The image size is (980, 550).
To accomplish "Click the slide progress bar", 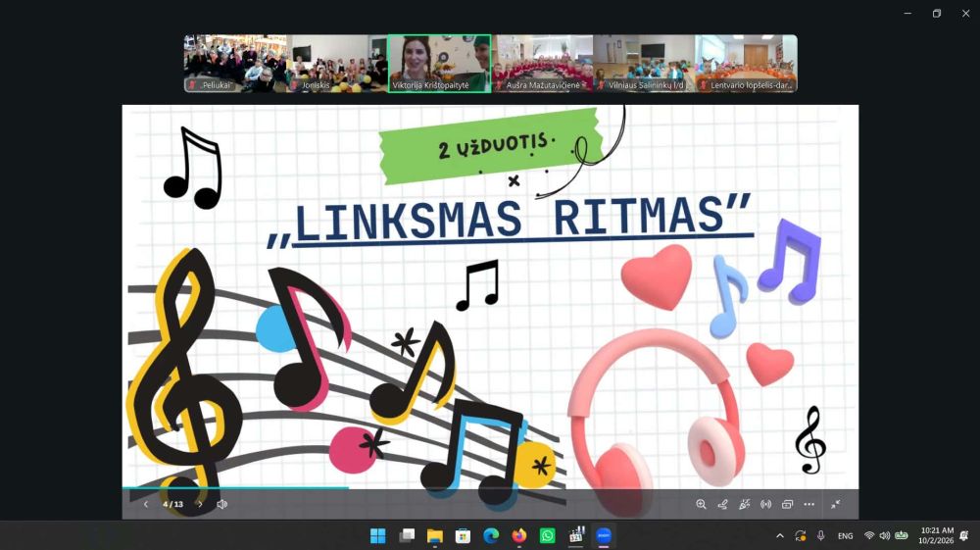I will (490, 487).
